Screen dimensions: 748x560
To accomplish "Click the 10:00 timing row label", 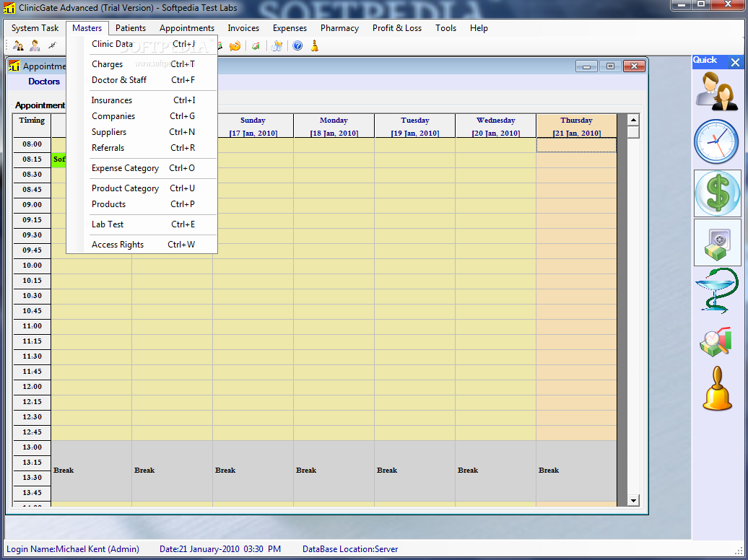I will [32, 266].
